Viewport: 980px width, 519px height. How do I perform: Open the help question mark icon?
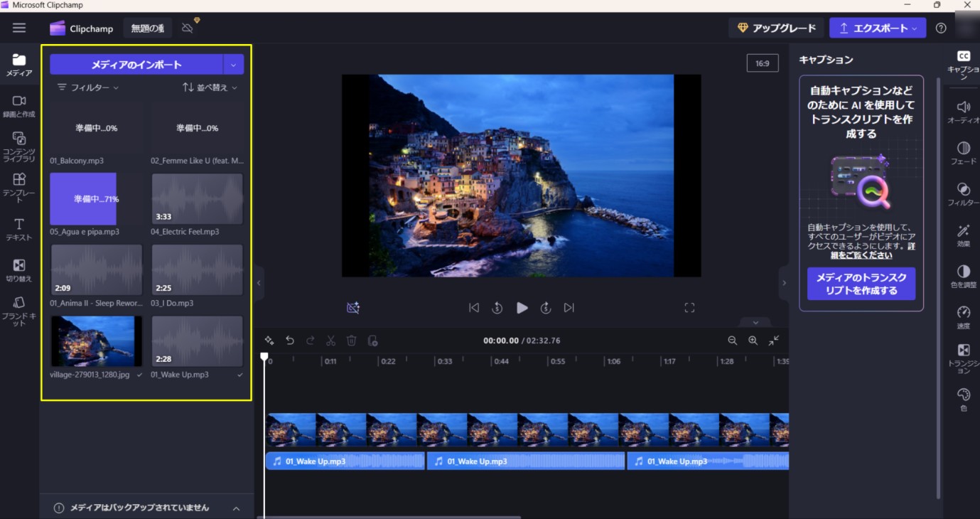point(941,28)
